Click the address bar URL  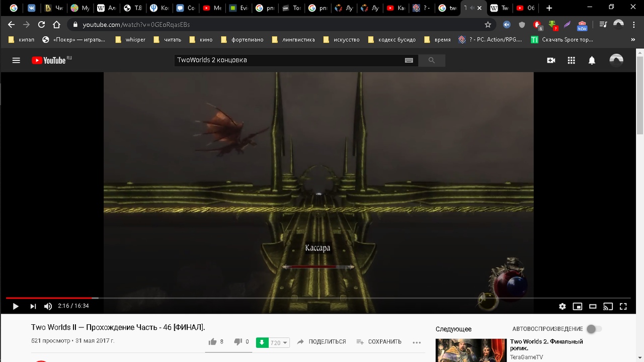pyautogui.click(x=136, y=25)
